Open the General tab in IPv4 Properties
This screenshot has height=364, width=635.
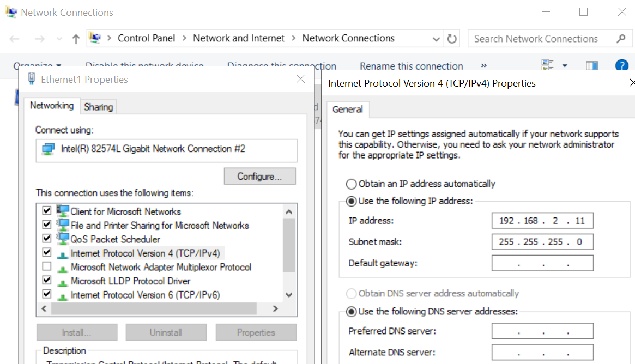point(347,110)
